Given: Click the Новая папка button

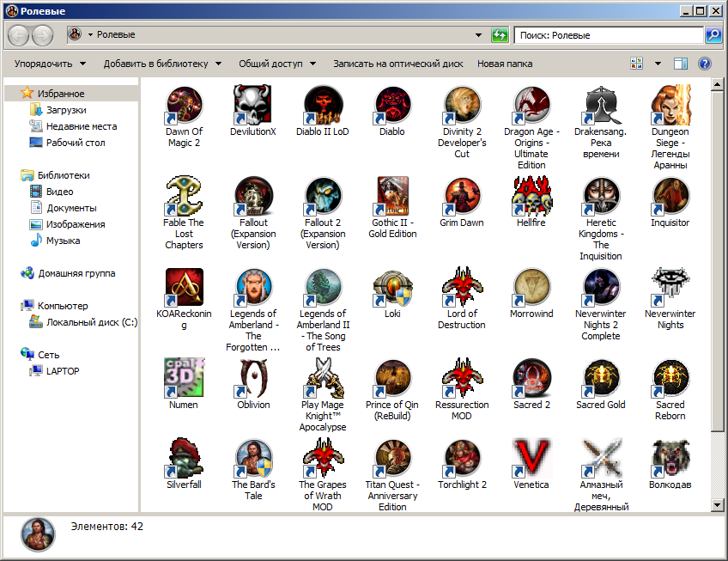Looking at the screenshot, I should coord(505,64).
